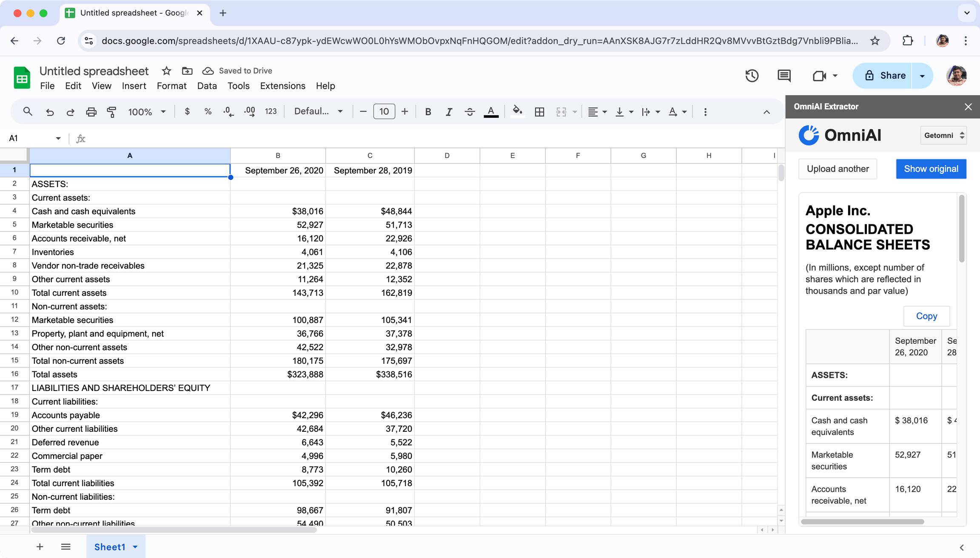Viewport: 980px width, 558px height.
Task: Open the Sheet1 tab menu
Action: [x=135, y=547]
